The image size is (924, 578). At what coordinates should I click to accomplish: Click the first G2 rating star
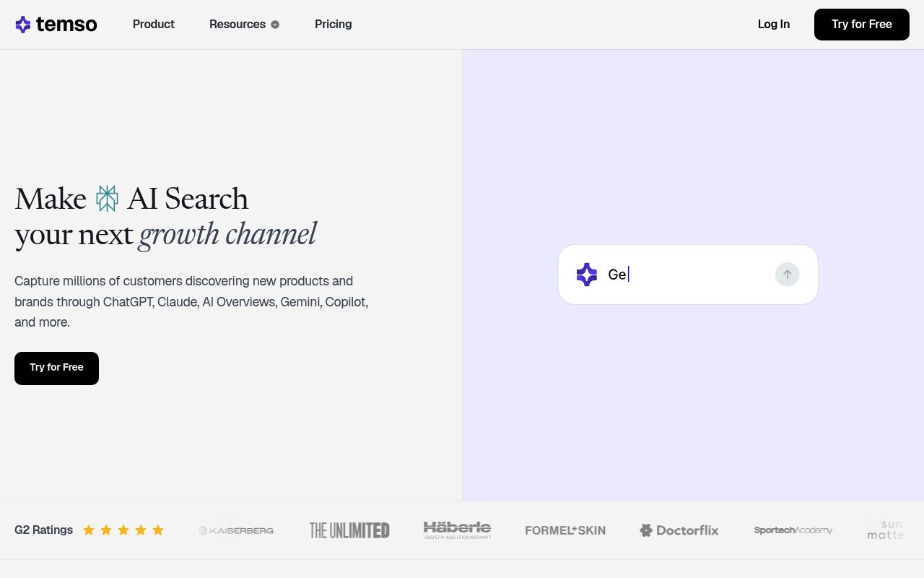coord(89,530)
